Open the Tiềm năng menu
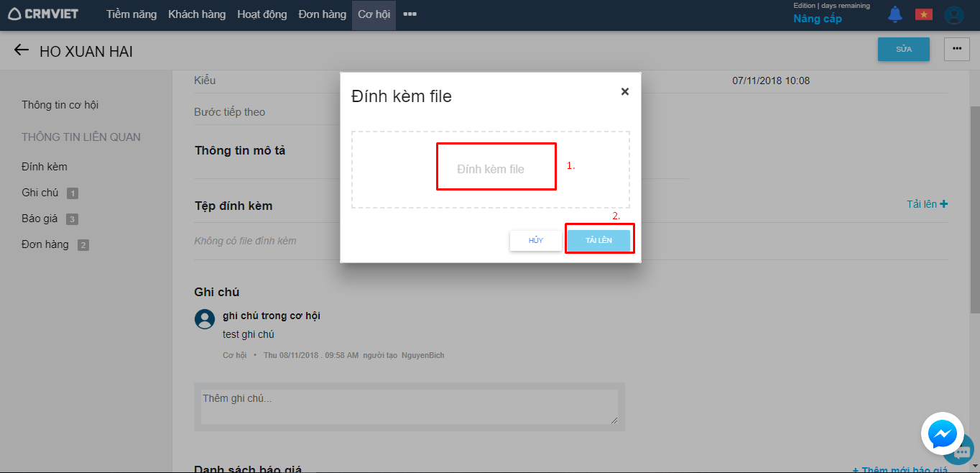Screen dimensions: 980x473 pyautogui.click(x=131, y=14)
